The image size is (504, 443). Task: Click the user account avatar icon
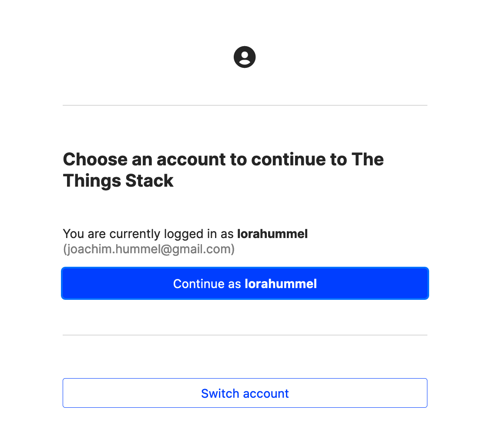click(245, 57)
